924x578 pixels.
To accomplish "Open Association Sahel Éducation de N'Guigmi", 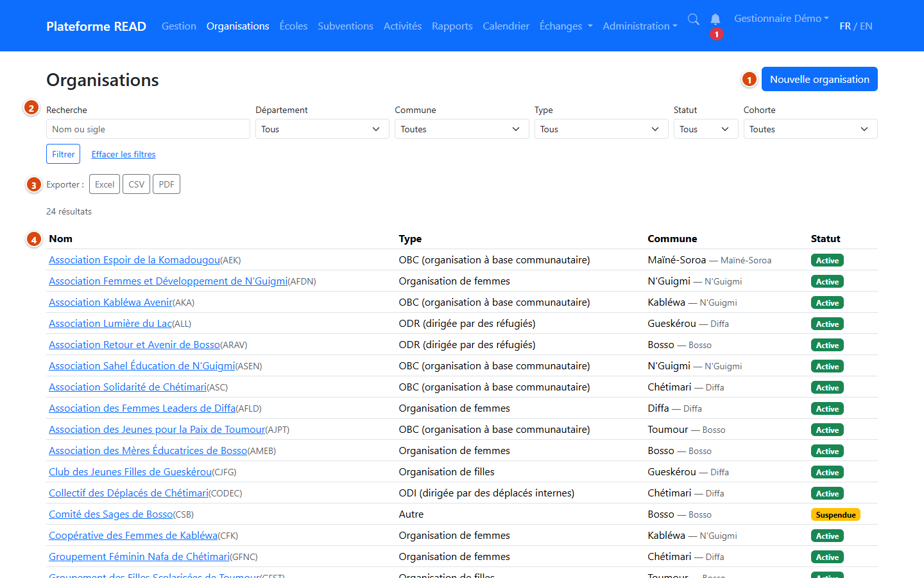I will point(142,365).
